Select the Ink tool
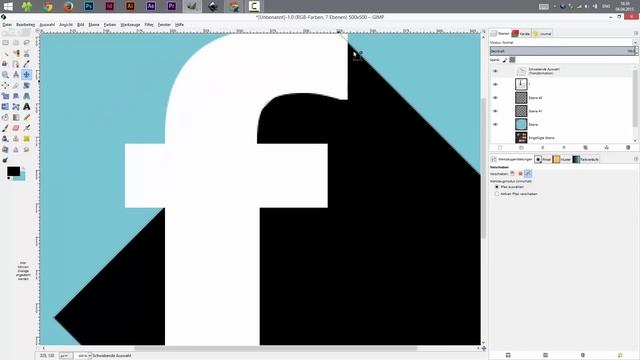This screenshot has height=360, width=640. [5, 139]
